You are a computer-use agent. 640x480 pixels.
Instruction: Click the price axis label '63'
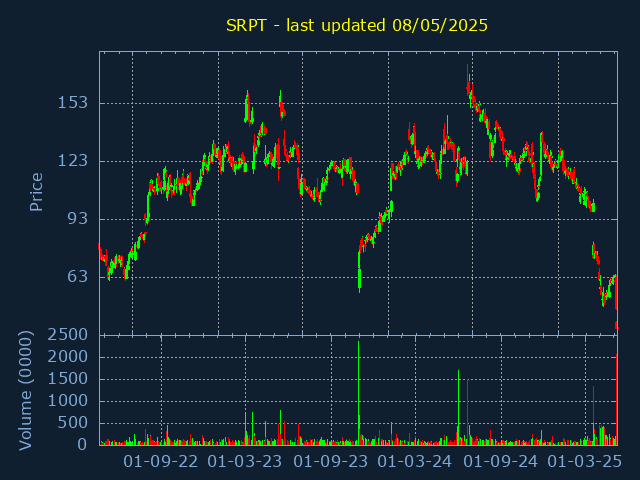(x=78, y=276)
